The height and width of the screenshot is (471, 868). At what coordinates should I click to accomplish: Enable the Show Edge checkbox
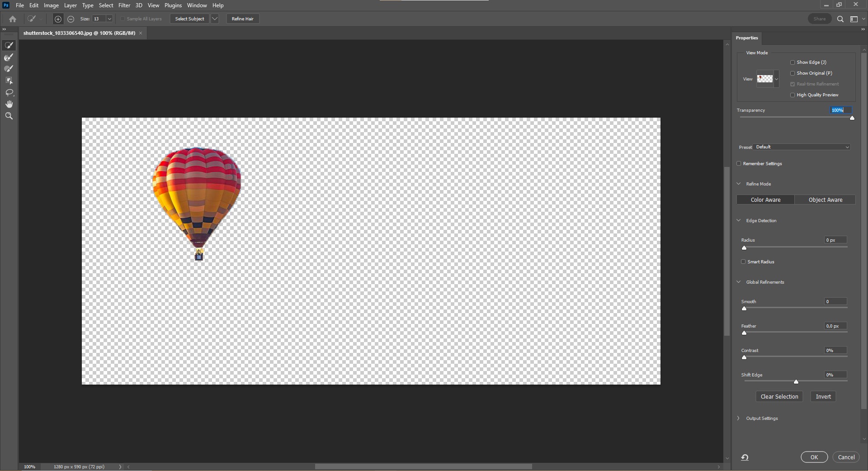click(x=793, y=62)
